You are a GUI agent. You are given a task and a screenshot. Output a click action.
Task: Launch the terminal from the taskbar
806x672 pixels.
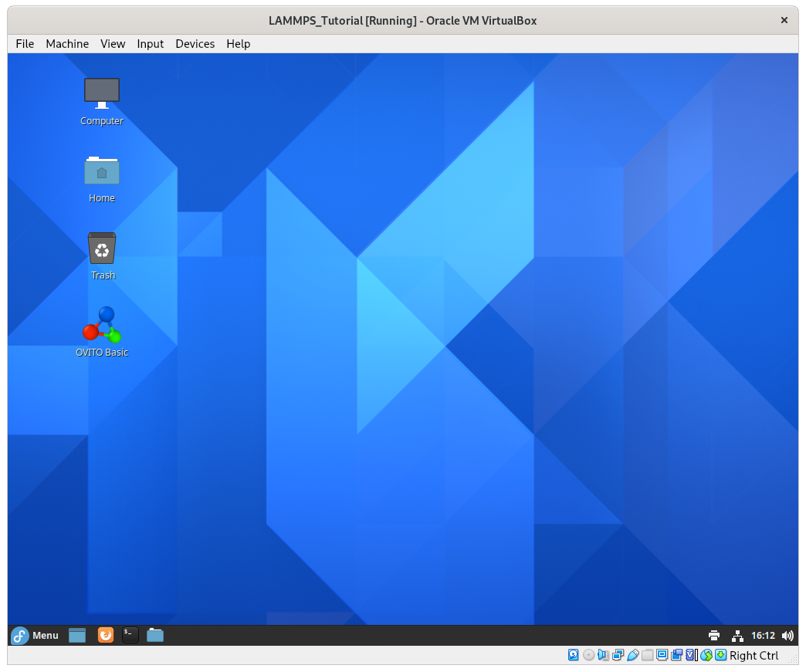[130, 636]
